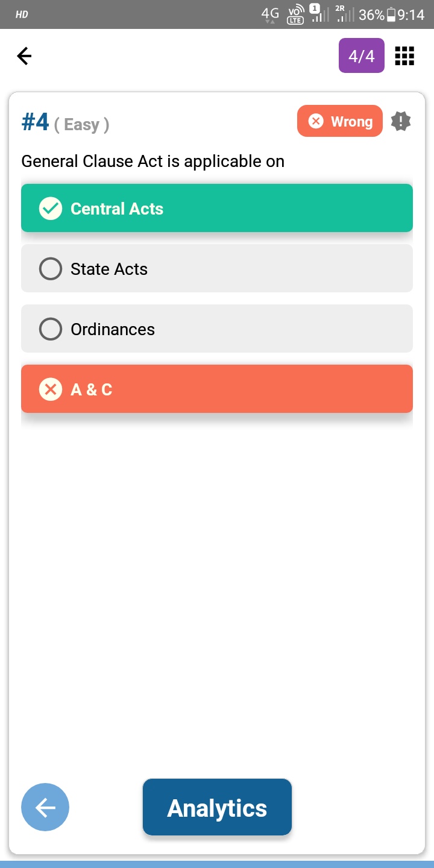Viewport: 434px width, 868px height.
Task: Select the State Acts radio button
Action: (51, 269)
